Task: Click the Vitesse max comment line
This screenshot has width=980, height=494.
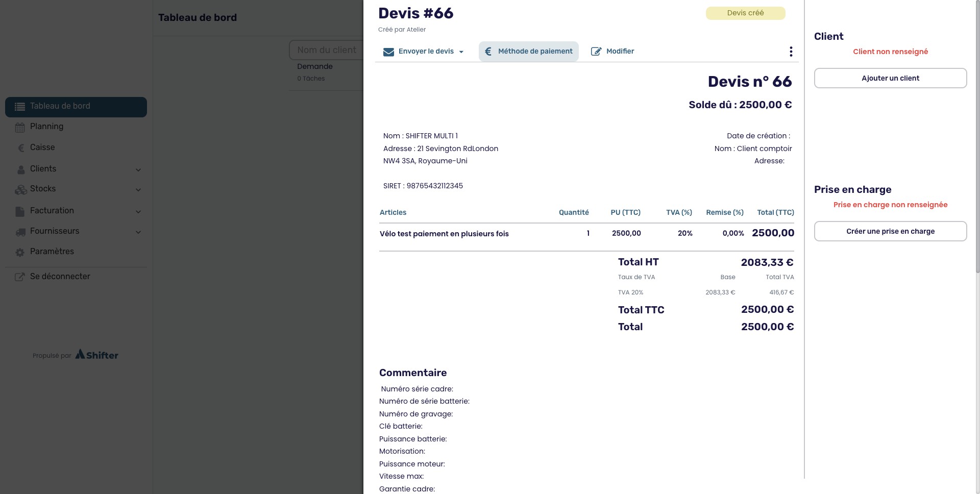Action: (x=401, y=476)
